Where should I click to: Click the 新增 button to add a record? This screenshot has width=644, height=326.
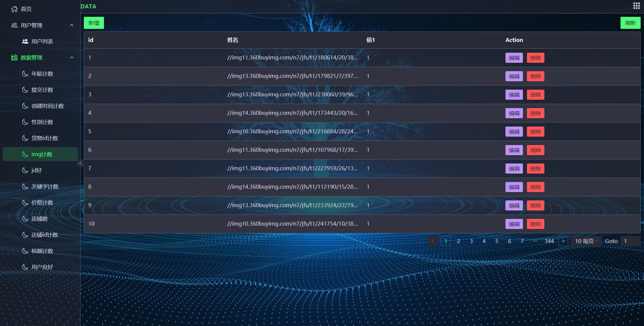[94, 22]
